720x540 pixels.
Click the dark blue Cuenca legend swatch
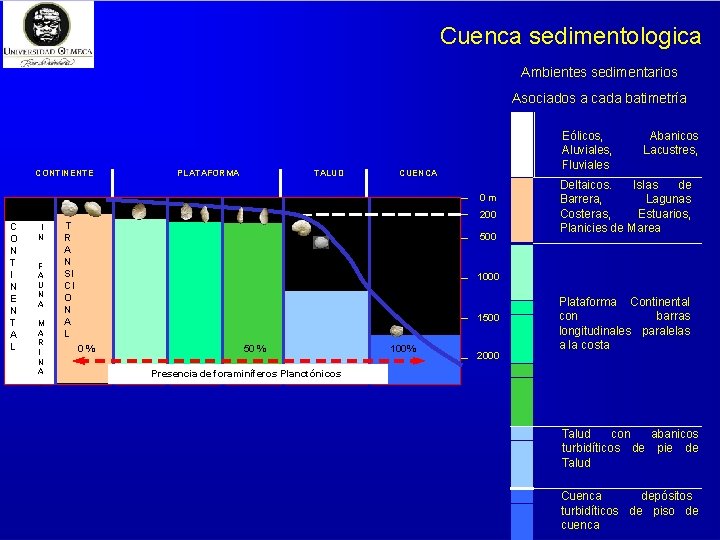(x=522, y=515)
